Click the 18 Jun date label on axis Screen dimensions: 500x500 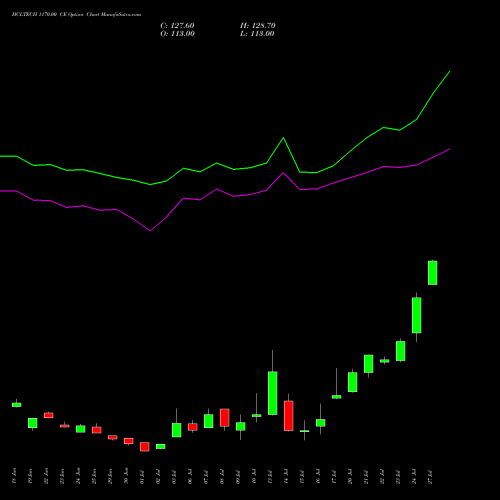coord(14,476)
